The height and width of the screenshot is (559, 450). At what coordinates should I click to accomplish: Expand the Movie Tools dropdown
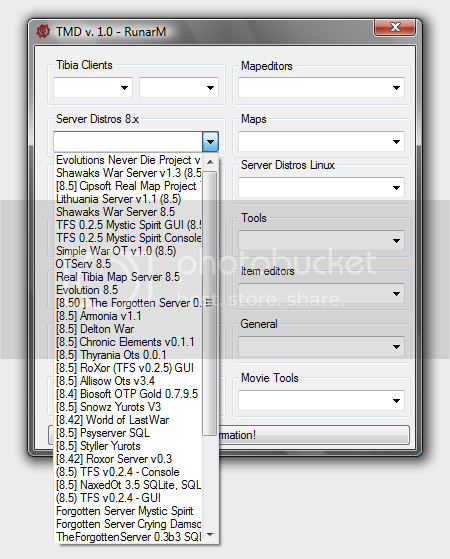321,401
